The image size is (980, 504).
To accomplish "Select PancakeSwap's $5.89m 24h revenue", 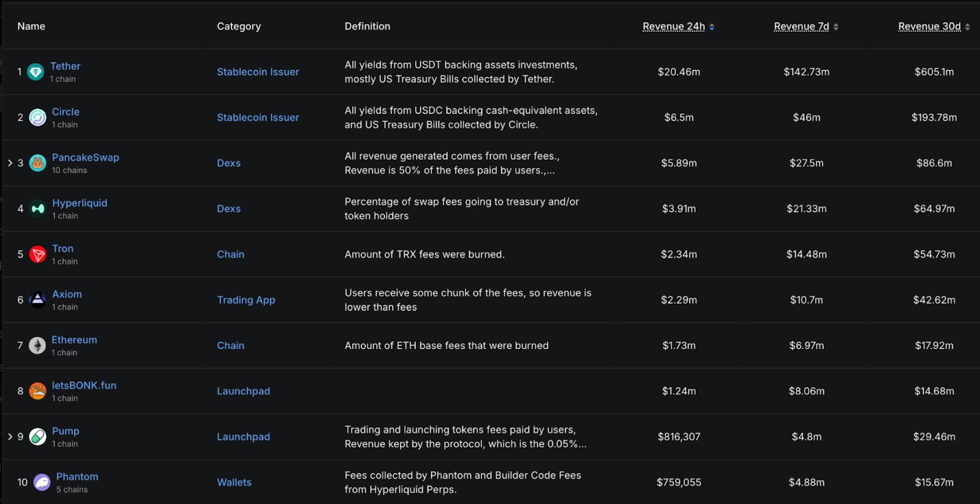I will (679, 163).
